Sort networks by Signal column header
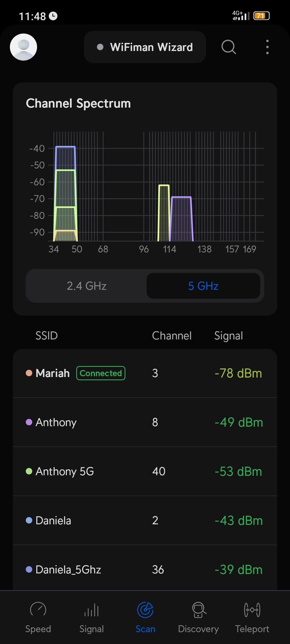Screen dimensions: 290x644 [x=229, y=336]
